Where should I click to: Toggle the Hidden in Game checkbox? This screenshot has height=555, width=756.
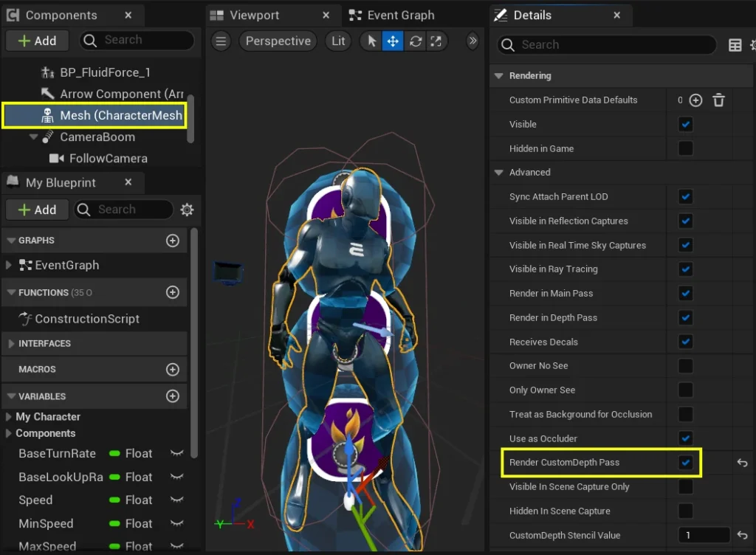click(685, 148)
